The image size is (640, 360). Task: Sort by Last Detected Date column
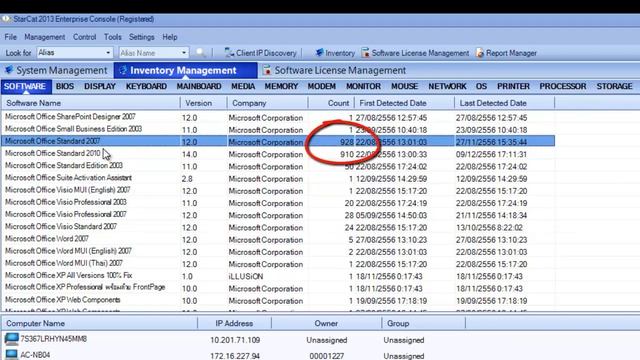point(504,103)
